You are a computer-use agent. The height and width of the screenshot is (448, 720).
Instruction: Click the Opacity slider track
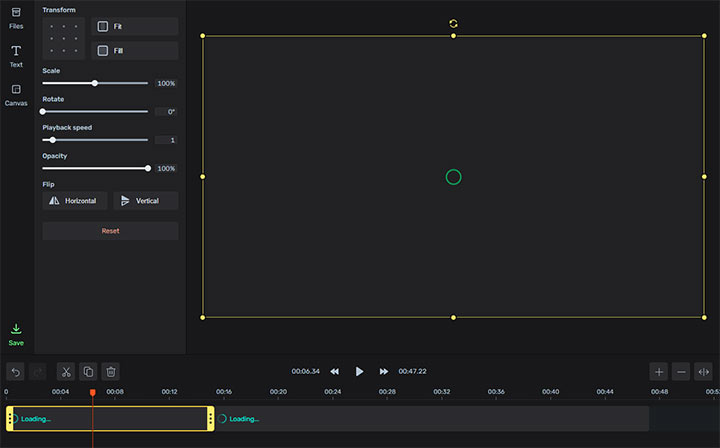[x=95, y=168]
